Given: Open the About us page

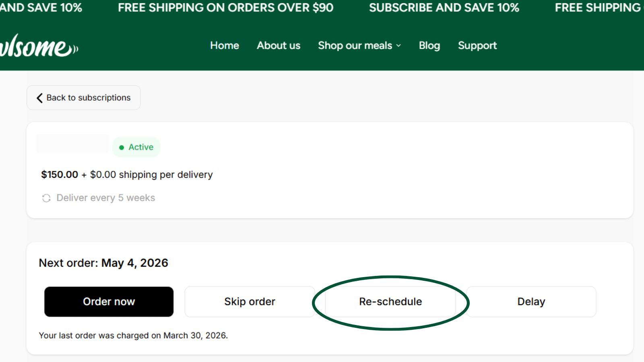Looking at the screenshot, I should (x=279, y=45).
